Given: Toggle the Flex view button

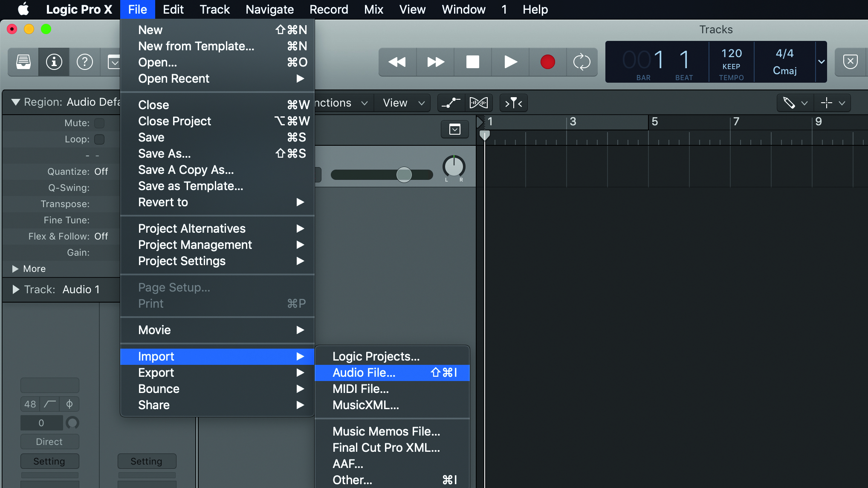Looking at the screenshot, I should click(x=479, y=103).
